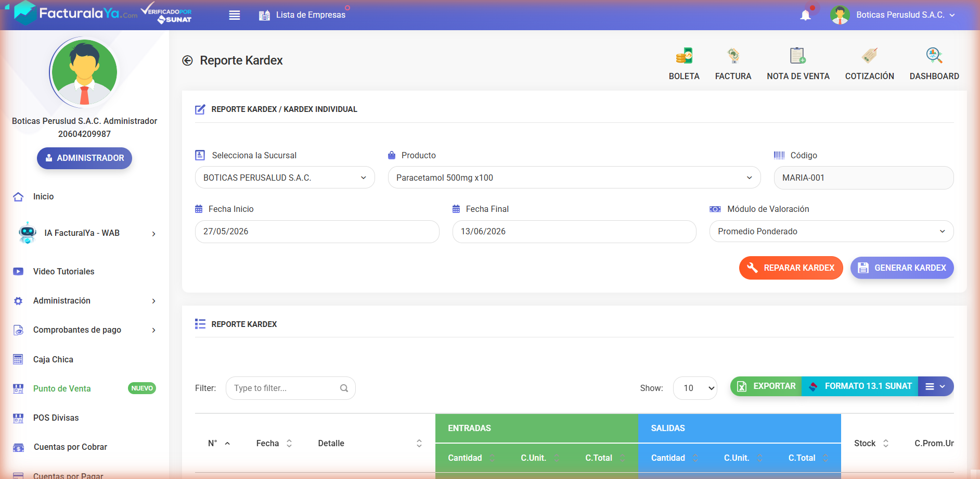Screen dimensions: 980x479
Task: Go to Inicio in sidebar
Action: click(43, 197)
